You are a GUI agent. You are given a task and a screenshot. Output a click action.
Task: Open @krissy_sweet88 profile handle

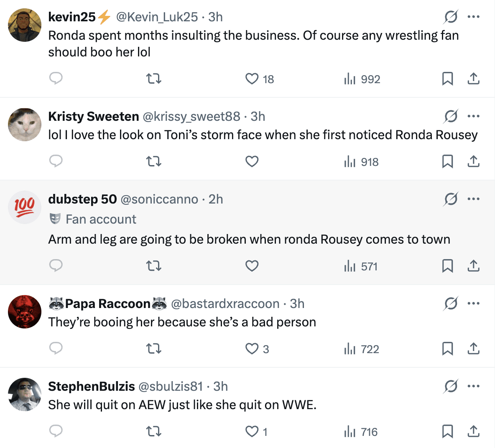click(x=191, y=116)
